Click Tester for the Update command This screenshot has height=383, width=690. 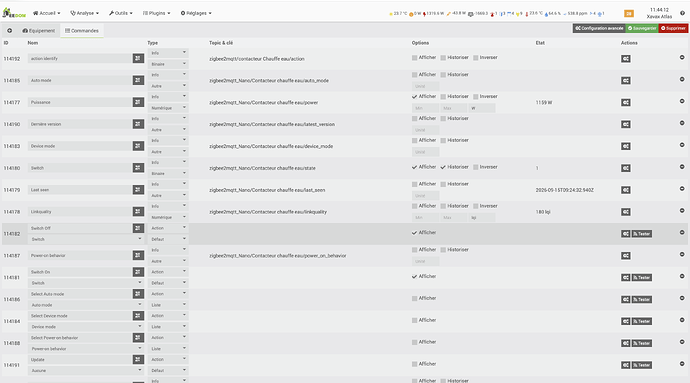click(642, 365)
